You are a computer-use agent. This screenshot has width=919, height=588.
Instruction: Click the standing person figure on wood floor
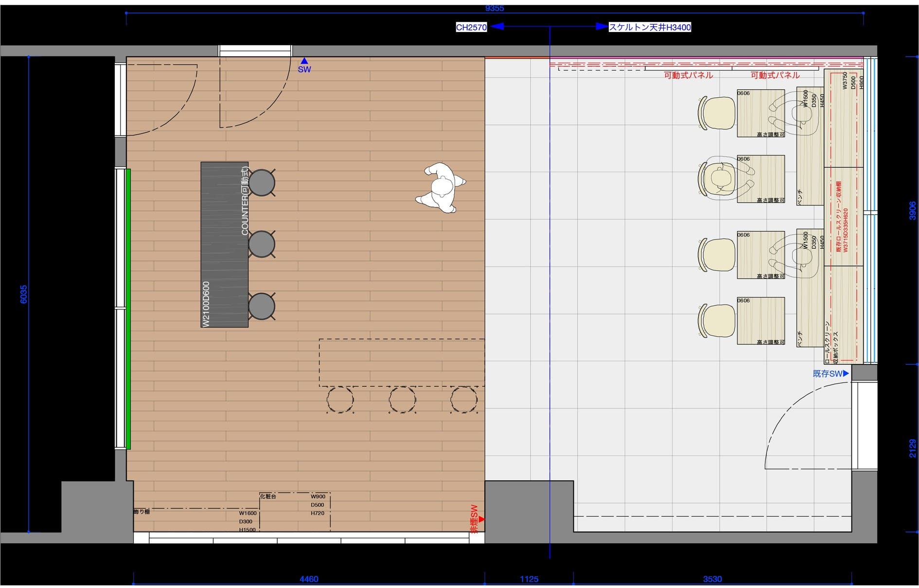[x=441, y=188]
